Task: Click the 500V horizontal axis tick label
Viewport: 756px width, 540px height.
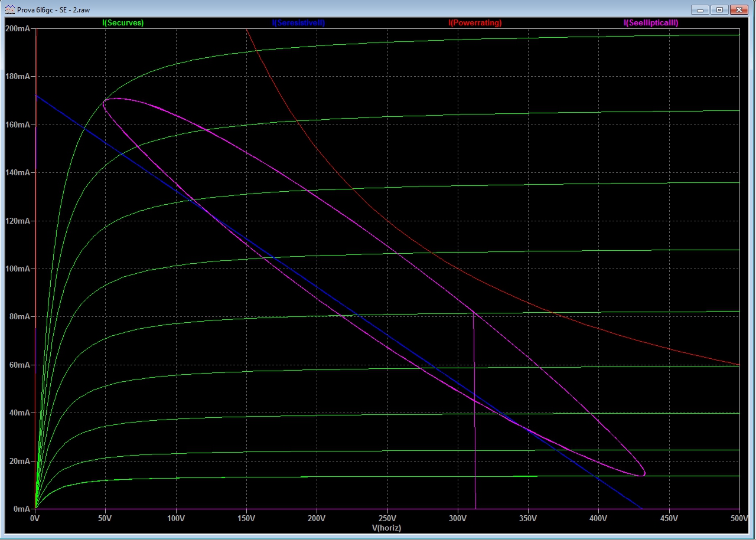Action: tap(739, 519)
